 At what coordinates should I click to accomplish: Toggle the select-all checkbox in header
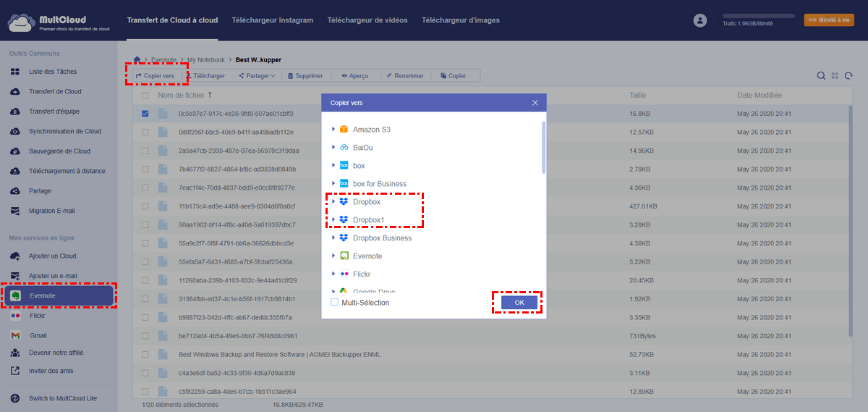point(145,96)
